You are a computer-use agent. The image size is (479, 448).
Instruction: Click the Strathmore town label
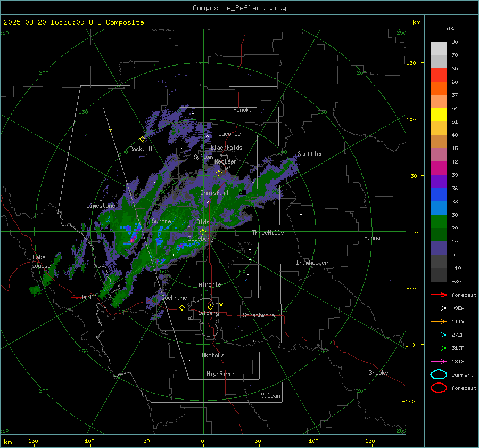click(x=259, y=315)
